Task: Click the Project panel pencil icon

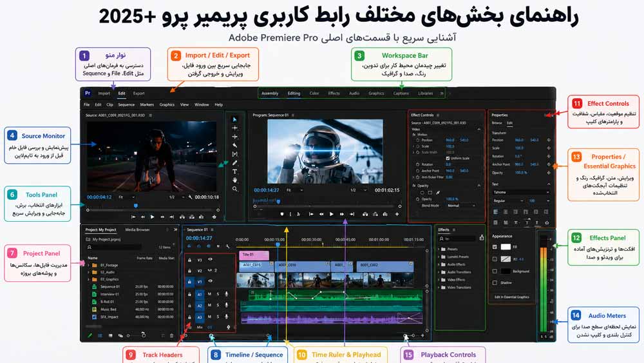Action: pos(90,335)
